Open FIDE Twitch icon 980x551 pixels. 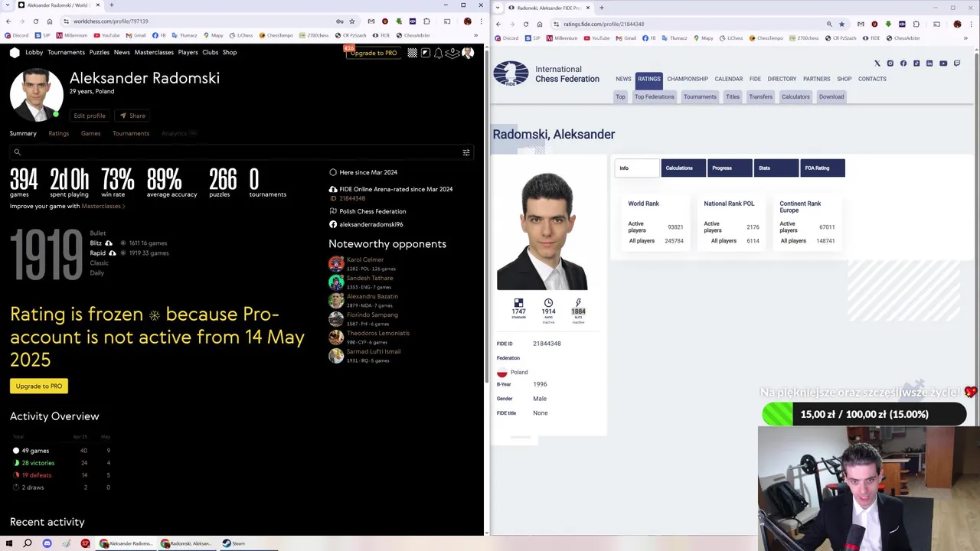[956, 64]
